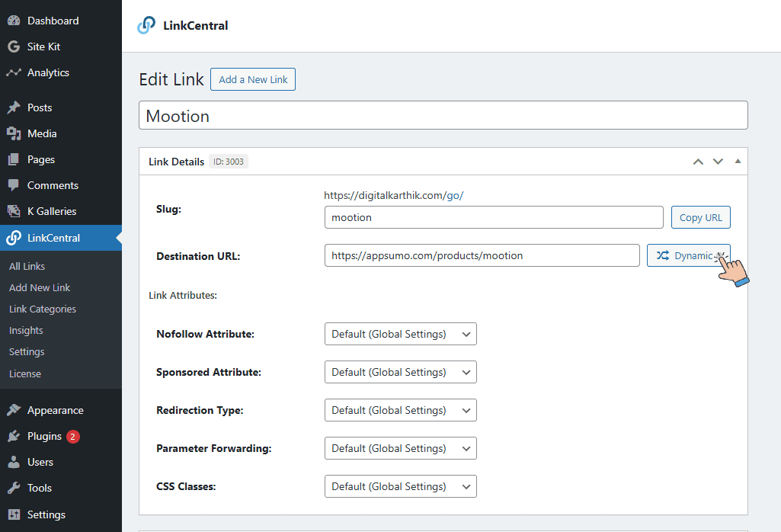This screenshot has height=532, width=781.
Task: Move Link Details panel up arrow
Action: [697, 162]
